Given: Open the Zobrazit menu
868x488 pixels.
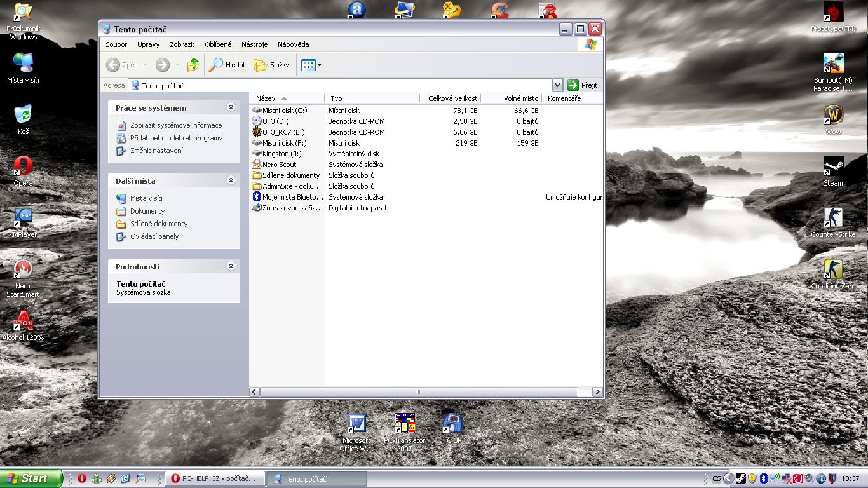Looking at the screenshot, I should tap(182, 44).
